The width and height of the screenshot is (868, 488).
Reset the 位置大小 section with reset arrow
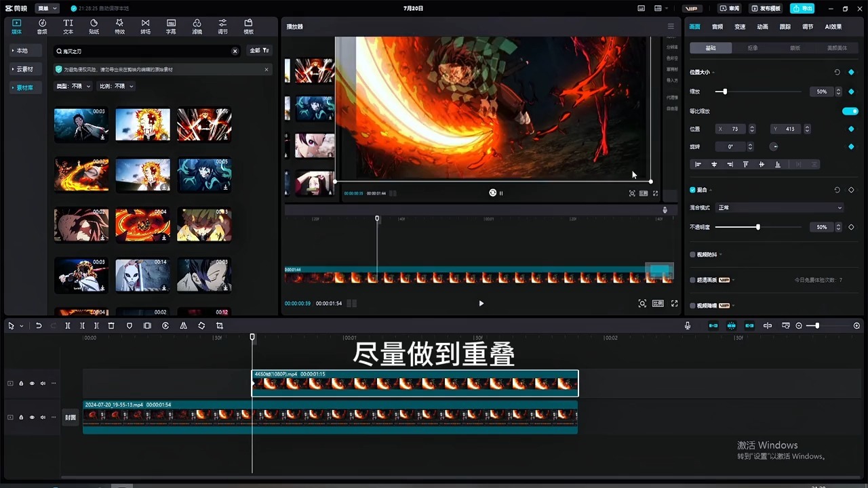click(x=837, y=72)
